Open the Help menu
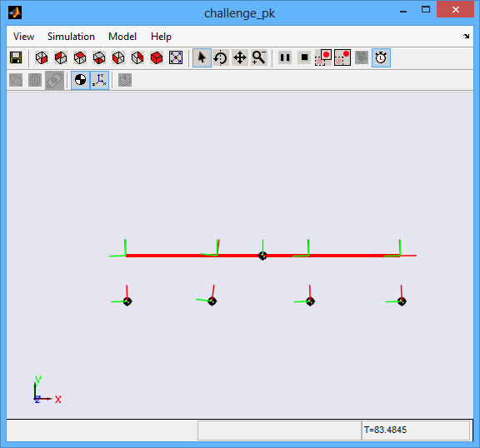The image size is (480, 448). click(161, 37)
